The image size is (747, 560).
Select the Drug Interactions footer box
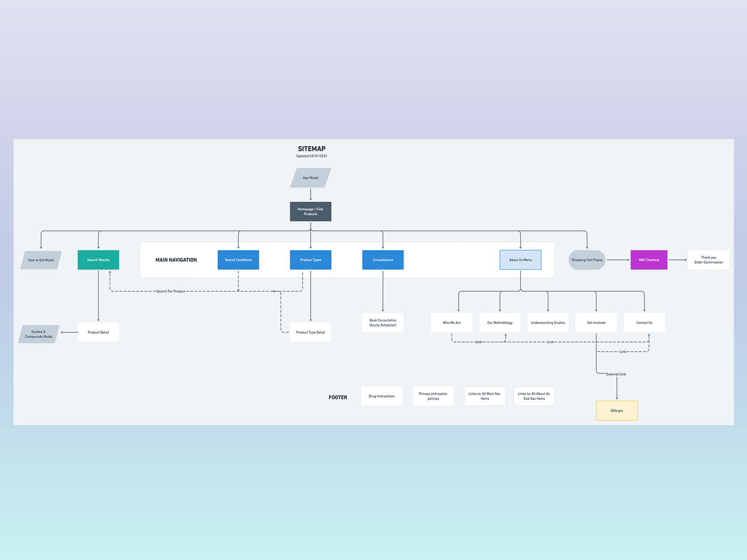coord(381,396)
